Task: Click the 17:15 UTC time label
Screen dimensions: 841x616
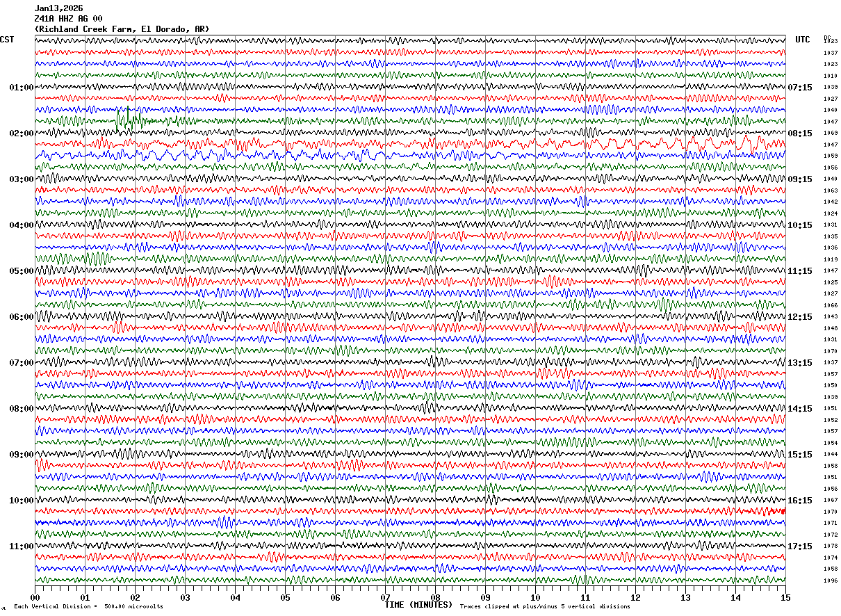Action: click(800, 546)
